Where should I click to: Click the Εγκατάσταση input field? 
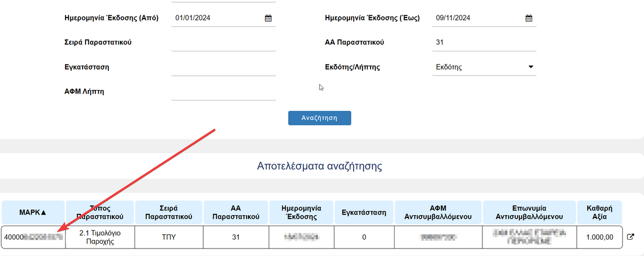click(x=223, y=67)
